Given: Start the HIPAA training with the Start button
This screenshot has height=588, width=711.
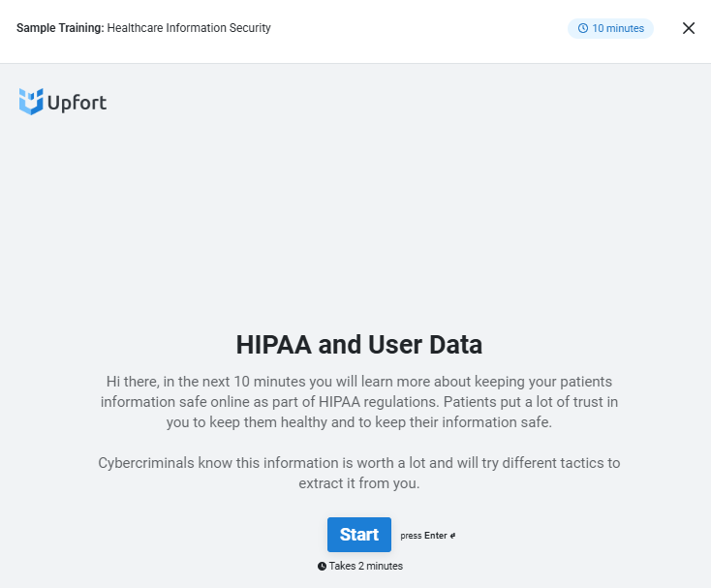Looking at the screenshot, I should [x=359, y=535].
